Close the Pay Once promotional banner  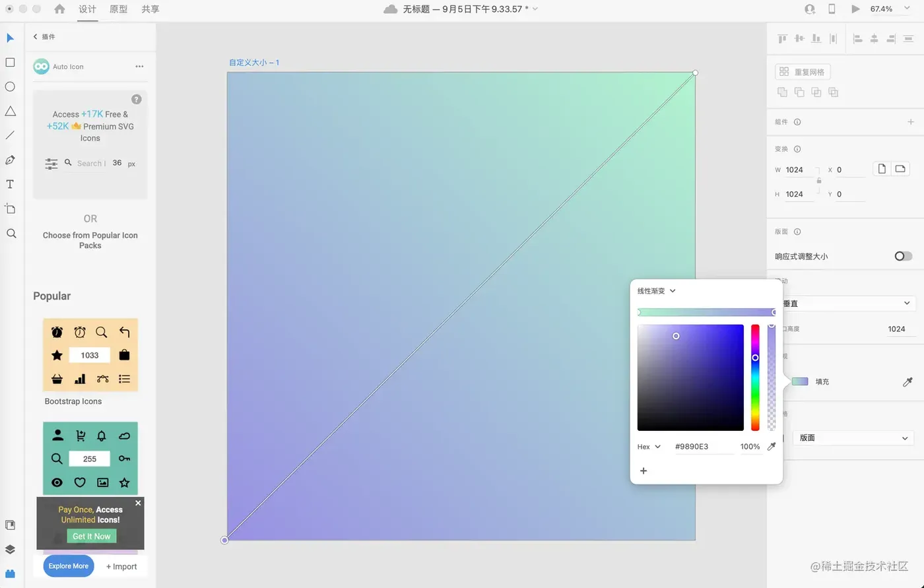pyautogui.click(x=138, y=503)
